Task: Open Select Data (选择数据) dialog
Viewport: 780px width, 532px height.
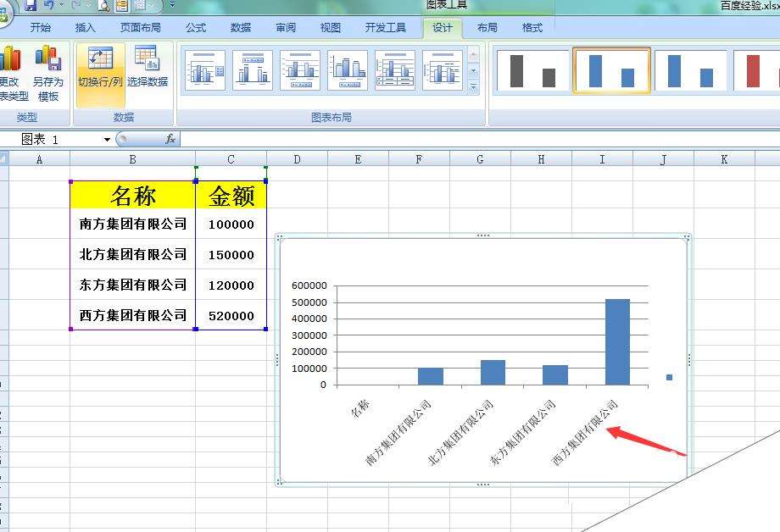Action: tap(148, 67)
